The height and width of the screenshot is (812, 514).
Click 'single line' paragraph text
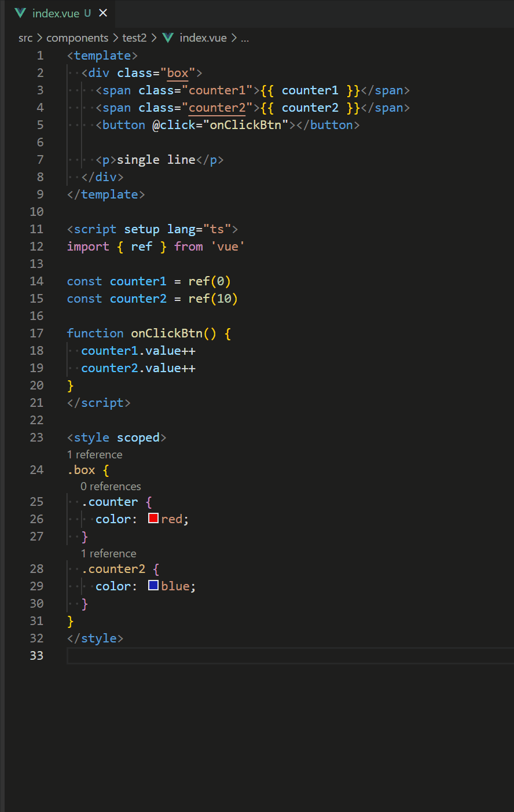click(156, 160)
